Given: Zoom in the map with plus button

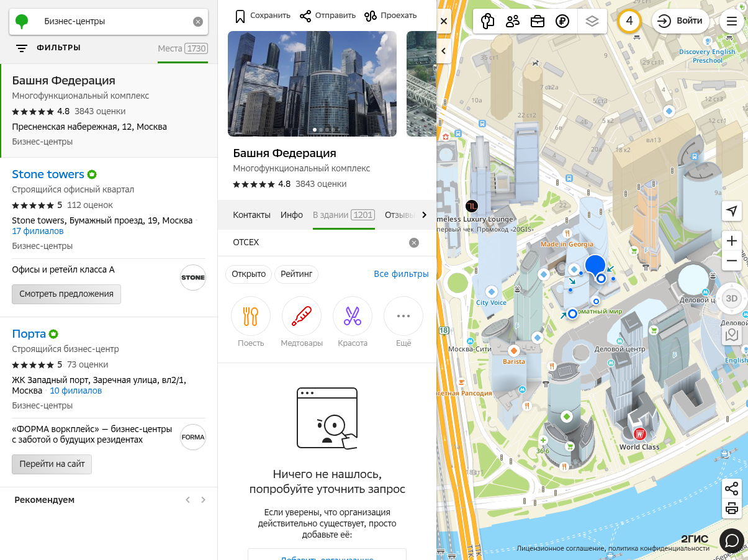Looking at the screenshot, I should coord(732,241).
